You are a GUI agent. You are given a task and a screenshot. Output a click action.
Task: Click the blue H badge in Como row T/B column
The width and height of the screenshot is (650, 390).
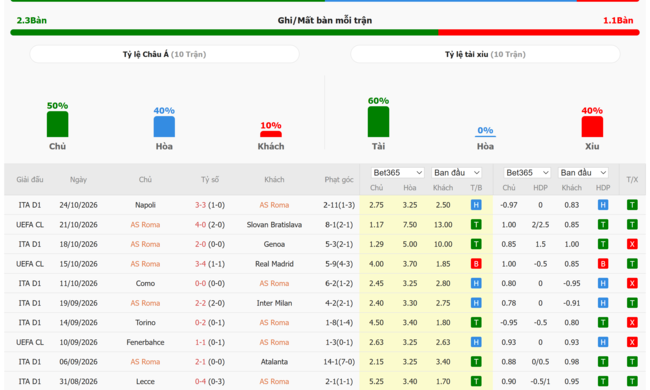pyautogui.click(x=476, y=283)
